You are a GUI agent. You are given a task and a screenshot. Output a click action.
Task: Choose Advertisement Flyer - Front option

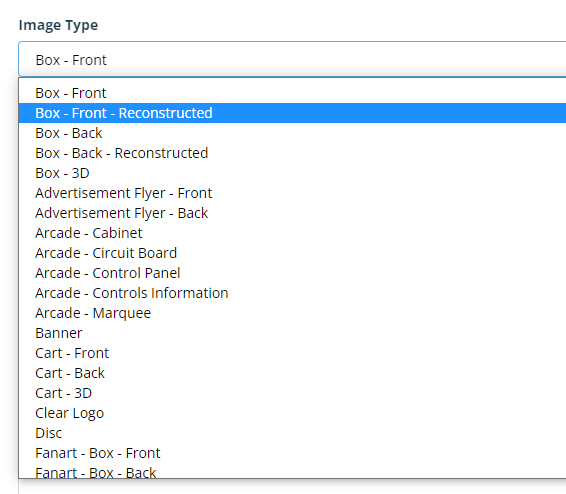coord(292,193)
